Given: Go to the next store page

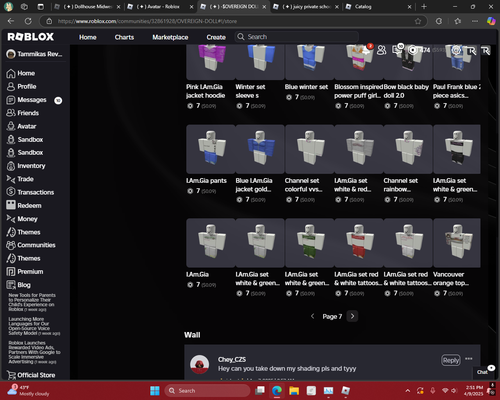Looking at the screenshot, I should tap(352, 316).
